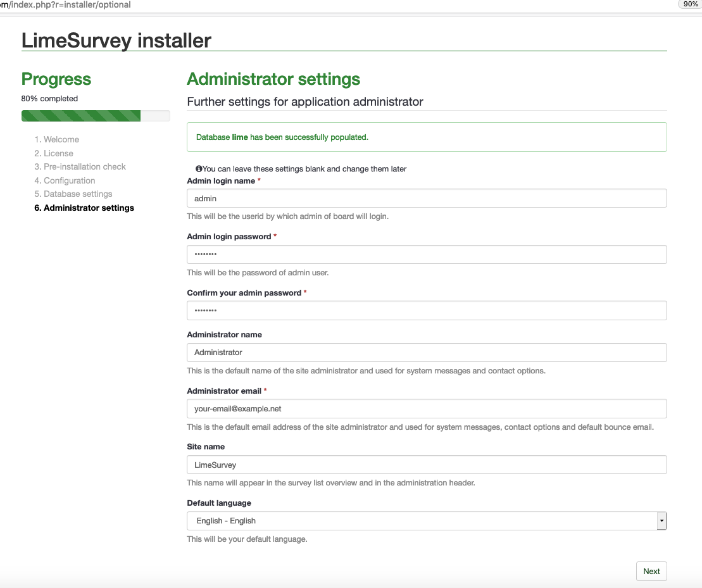The image size is (702, 588).
Task: Click the Site name text field
Action: [x=427, y=465]
